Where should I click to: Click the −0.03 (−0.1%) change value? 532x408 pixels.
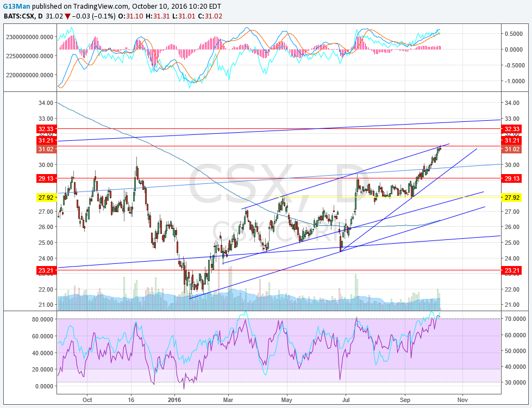pyautogui.click(x=94, y=16)
